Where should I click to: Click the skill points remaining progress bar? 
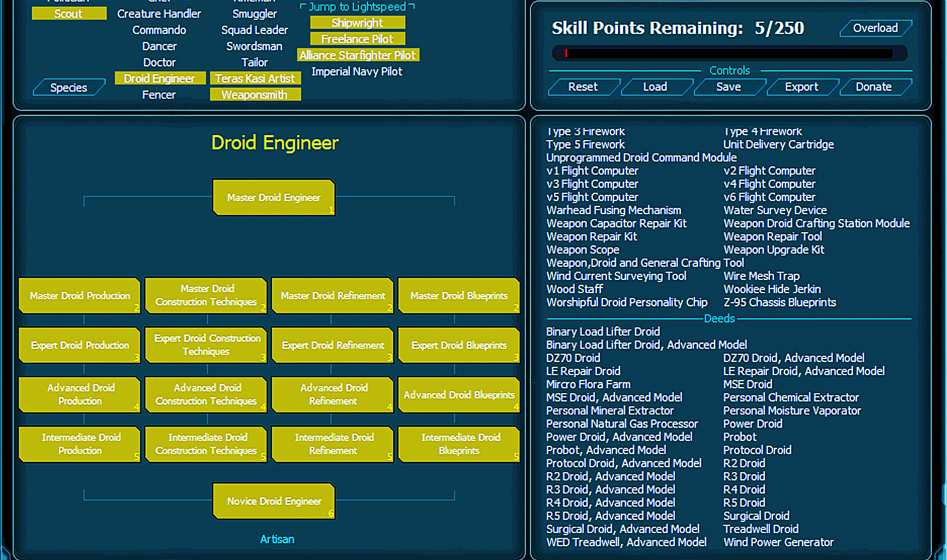tap(729, 53)
